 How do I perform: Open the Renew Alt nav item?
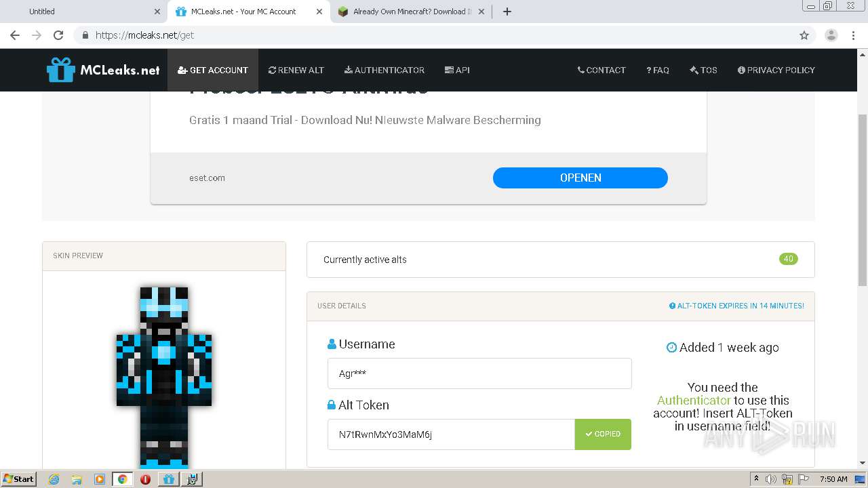[296, 70]
